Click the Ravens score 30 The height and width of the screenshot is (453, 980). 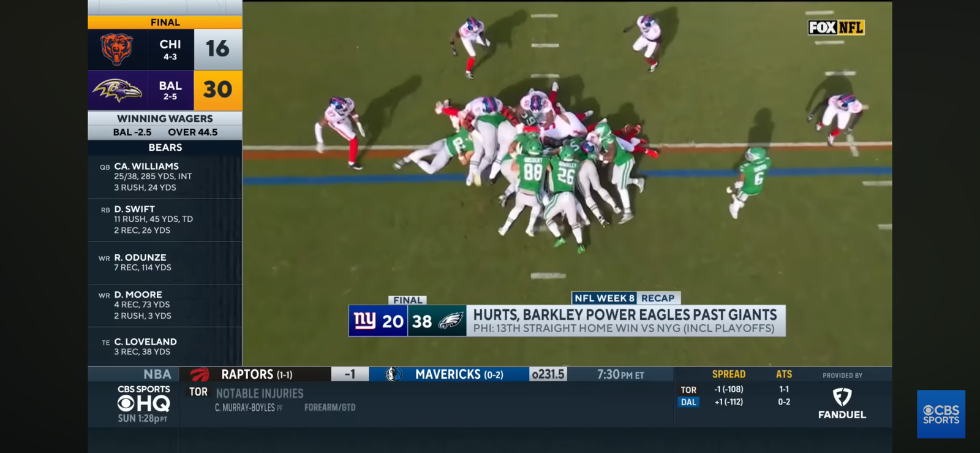(217, 90)
